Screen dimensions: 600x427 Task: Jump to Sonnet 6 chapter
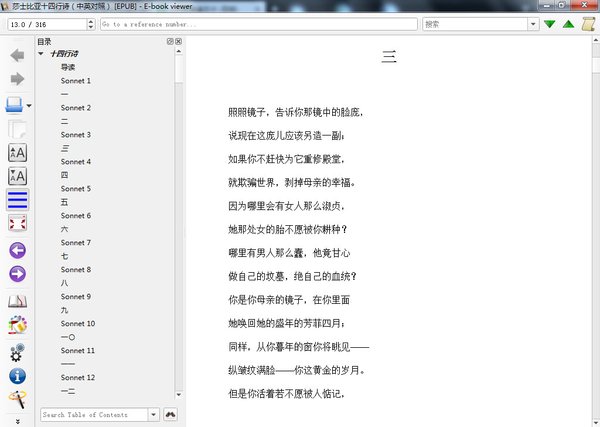(76, 216)
